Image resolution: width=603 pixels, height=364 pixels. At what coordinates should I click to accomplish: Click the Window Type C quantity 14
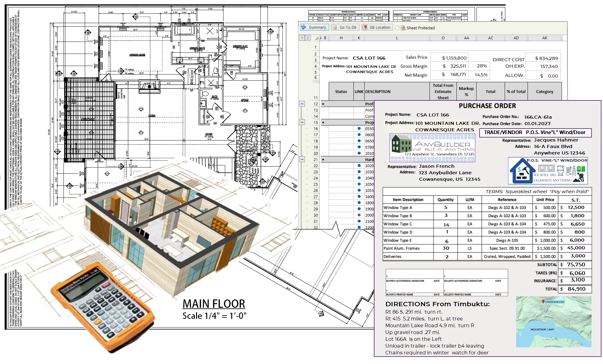coord(446,224)
